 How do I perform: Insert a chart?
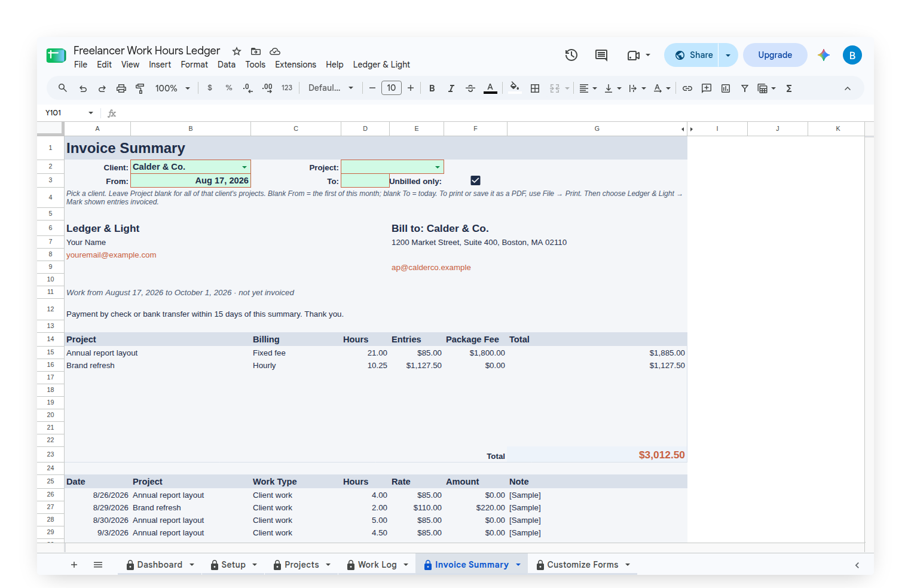point(726,88)
